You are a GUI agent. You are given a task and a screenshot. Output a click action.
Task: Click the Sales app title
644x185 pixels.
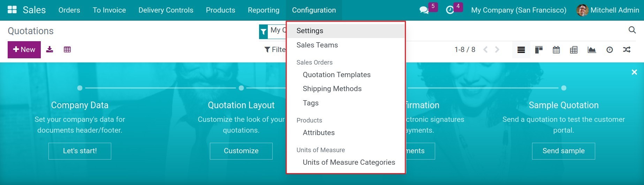coord(34,10)
